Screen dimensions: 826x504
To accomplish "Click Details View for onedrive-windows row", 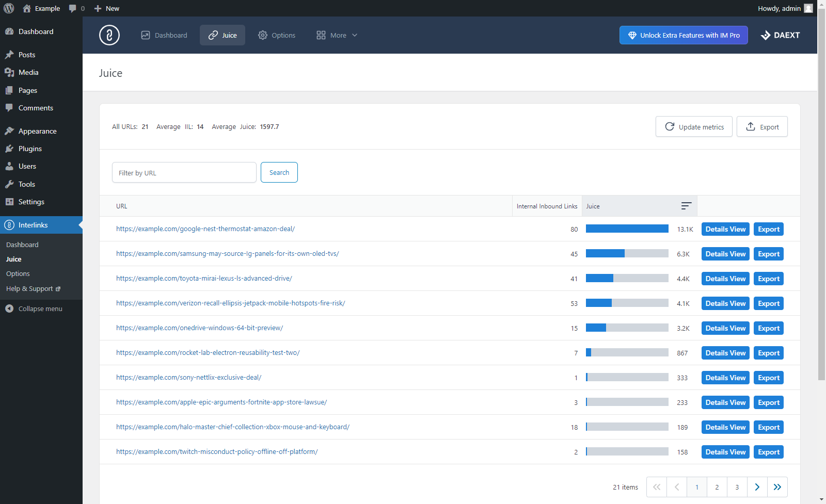I will pyautogui.click(x=725, y=328).
